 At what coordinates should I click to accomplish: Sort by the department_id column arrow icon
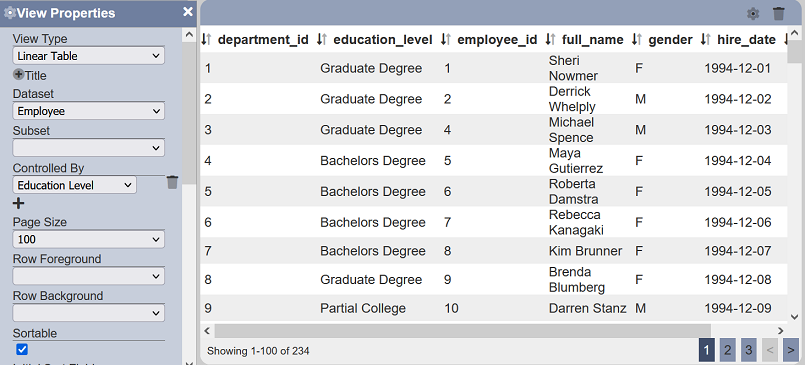pos(206,40)
